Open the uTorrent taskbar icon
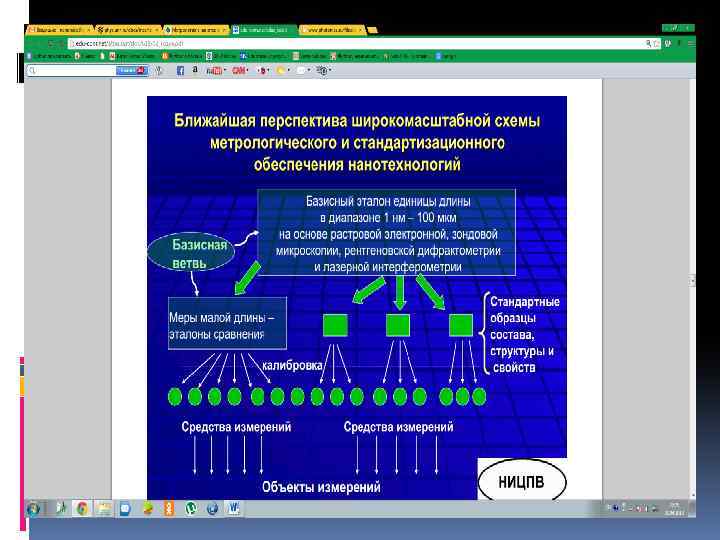The height and width of the screenshot is (540, 720). coord(191,508)
